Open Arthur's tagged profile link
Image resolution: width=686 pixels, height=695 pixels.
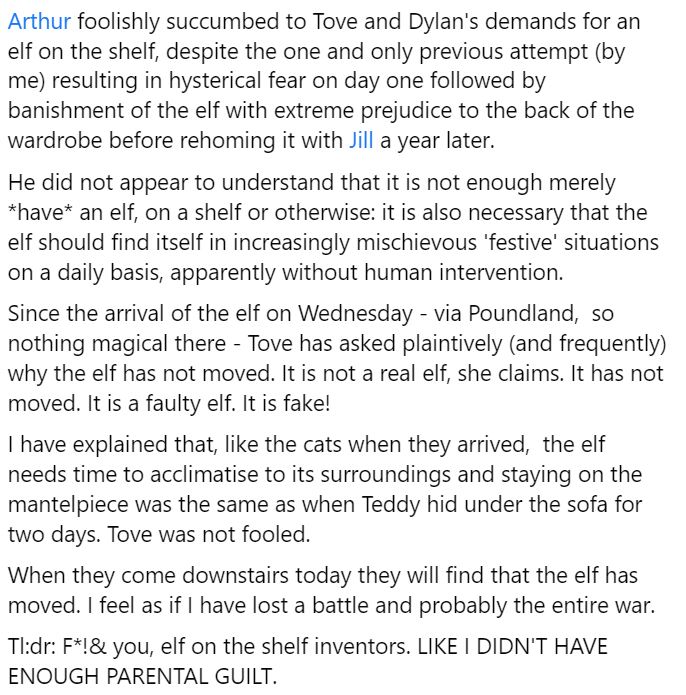[39, 21]
